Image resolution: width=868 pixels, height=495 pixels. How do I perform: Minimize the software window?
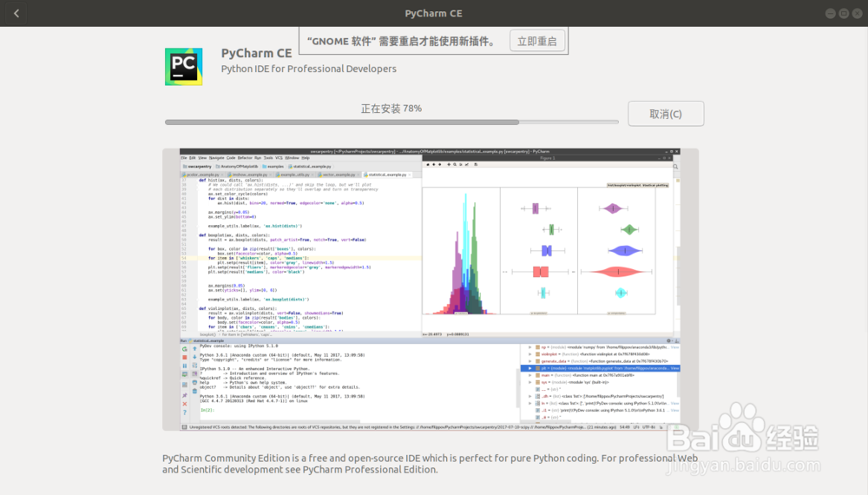(x=831, y=13)
